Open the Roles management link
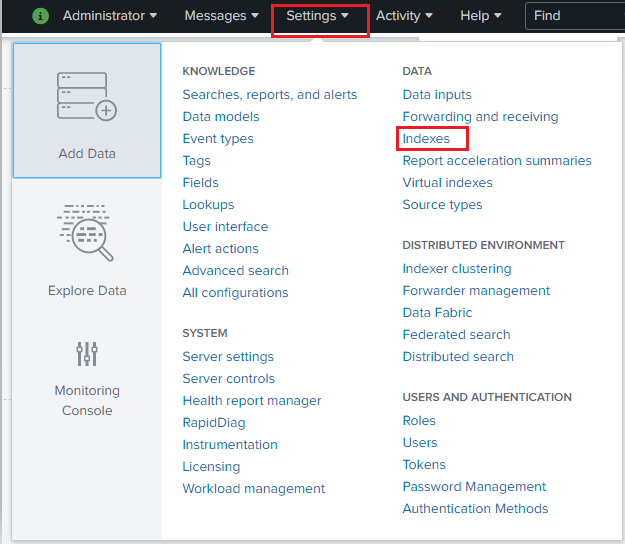Viewport: 625px width, 545px height. tap(419, 421)
